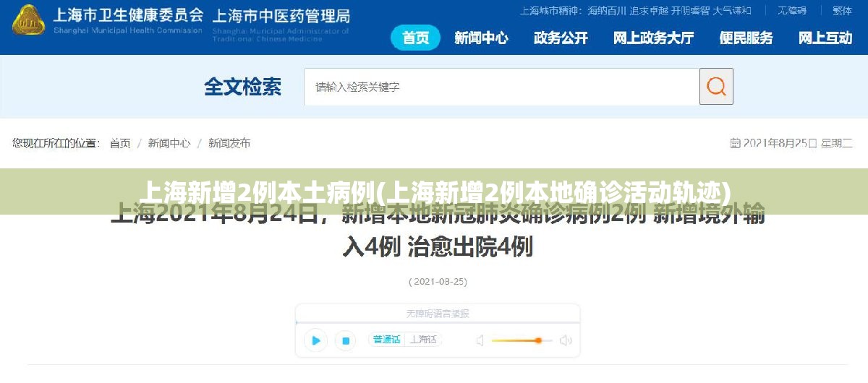Click the article date (2021-08-25)

438,281
